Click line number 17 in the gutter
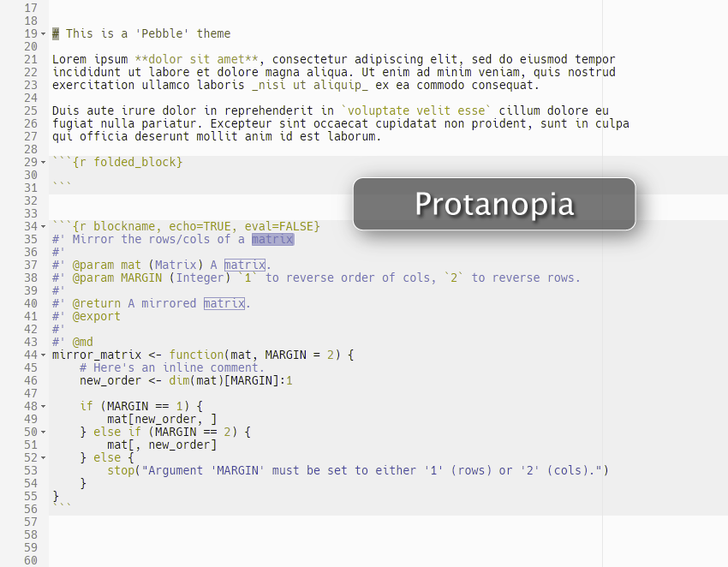This screenshot has height=567, width=728. pos(31,9)
